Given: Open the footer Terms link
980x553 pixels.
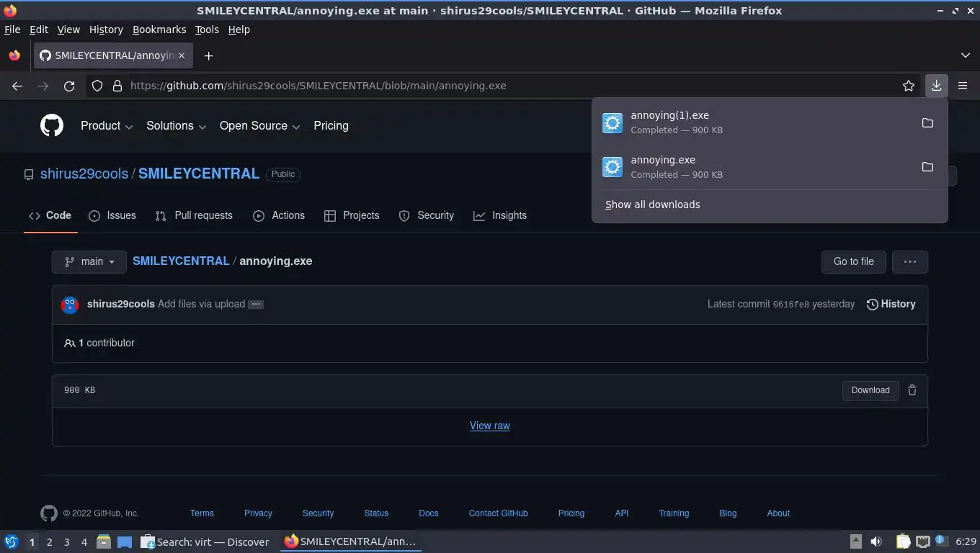Looking at the screenshot, I should click(202, 513).
